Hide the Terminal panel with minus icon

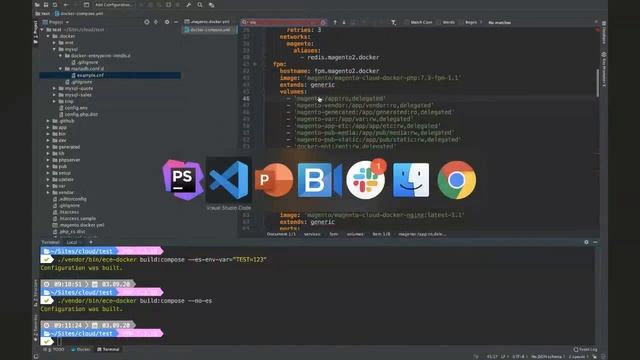click(595, 242)
